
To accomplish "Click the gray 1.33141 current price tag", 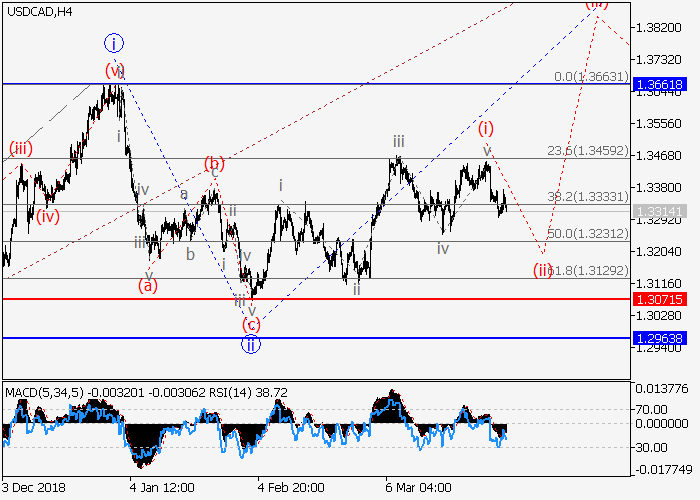I will coord(660,211).
